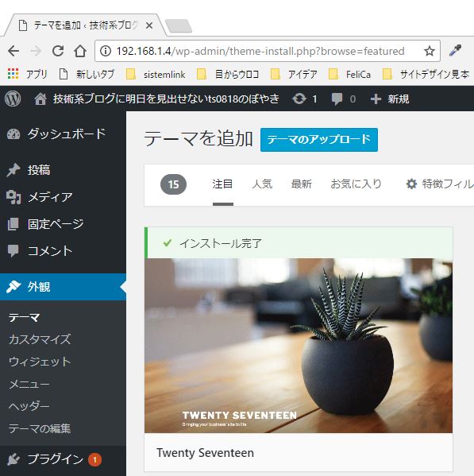
Task: Click the Twenty Seventeen theme screenshot
Action: click(299, 346)
